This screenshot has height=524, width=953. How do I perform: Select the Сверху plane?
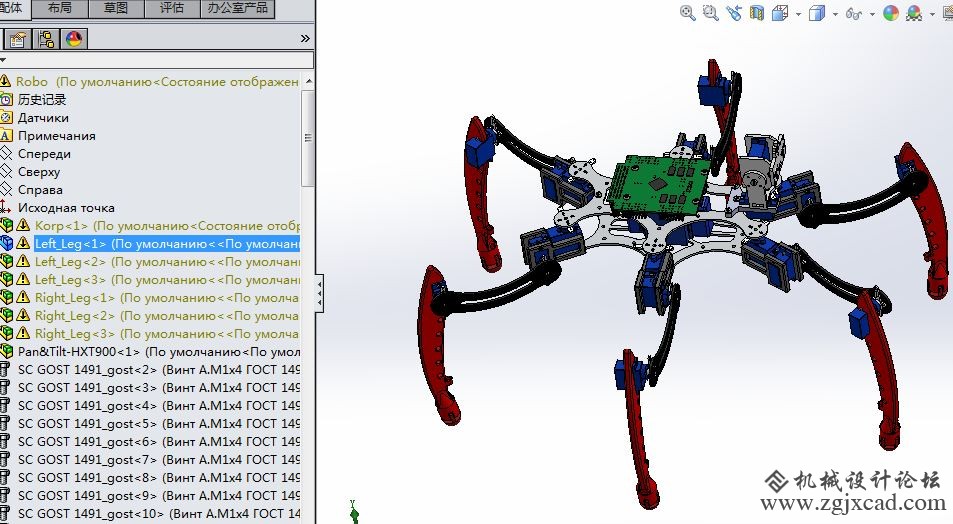click(39, 172)
